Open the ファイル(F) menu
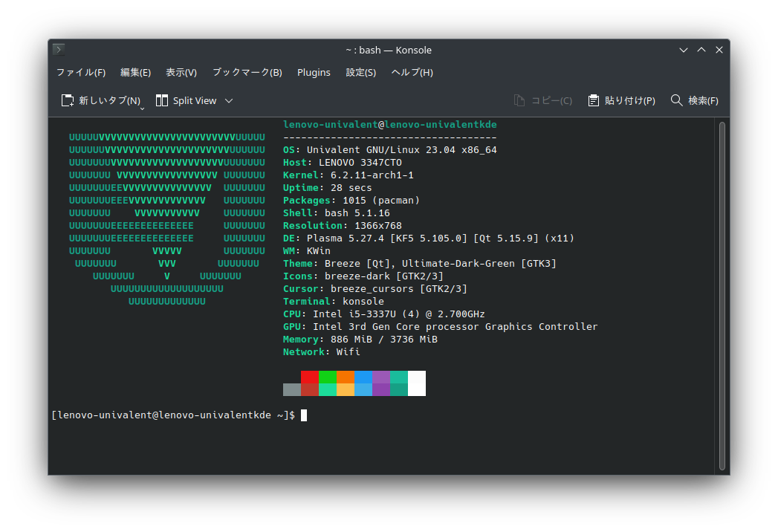Image resolution: width=778 pixels, height=532 pixels. point(81,73)
